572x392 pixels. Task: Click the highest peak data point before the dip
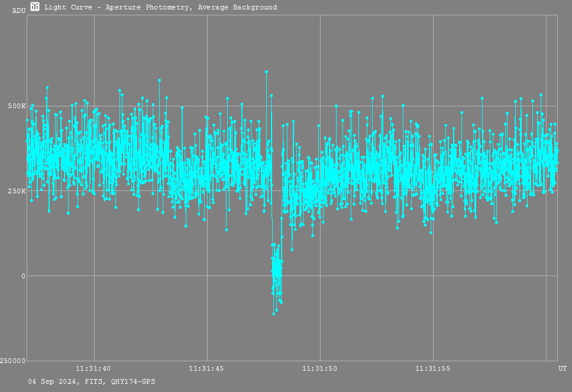coord(266,72)
